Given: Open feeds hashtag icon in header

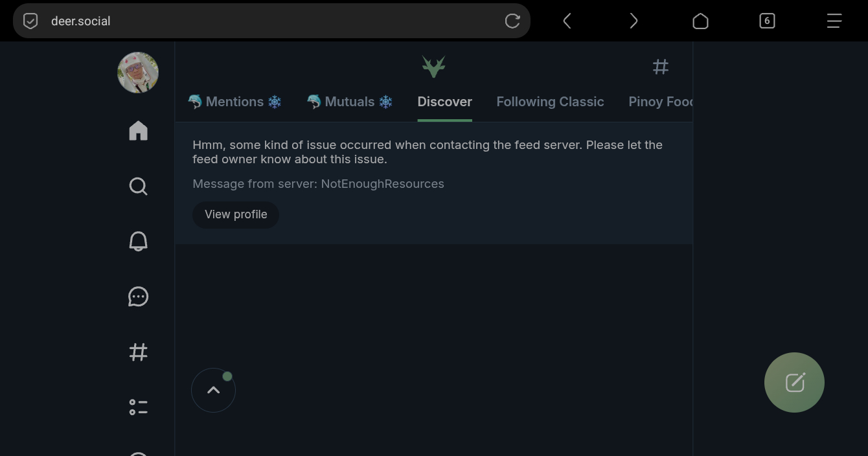Looking at the screenshot, I should pyautogui.click(x=660, y=67).
